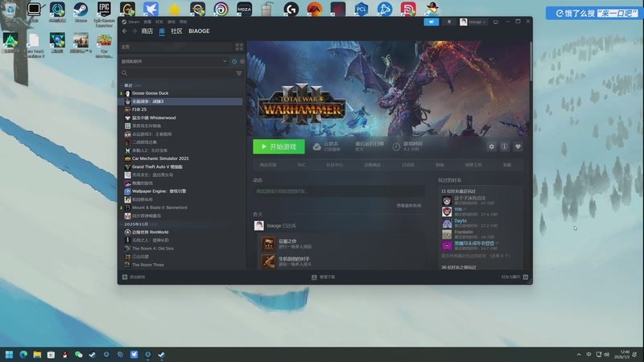Click the 添加游戏 add game button
Image resolution: width=644 pixels, height=362 pixels.
tap(134, 277)
